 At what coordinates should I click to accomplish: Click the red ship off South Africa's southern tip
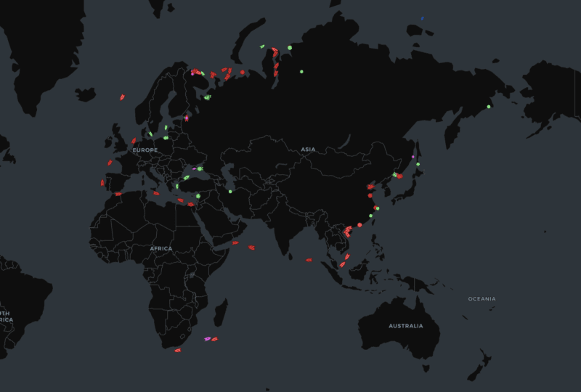pos(177,351)
